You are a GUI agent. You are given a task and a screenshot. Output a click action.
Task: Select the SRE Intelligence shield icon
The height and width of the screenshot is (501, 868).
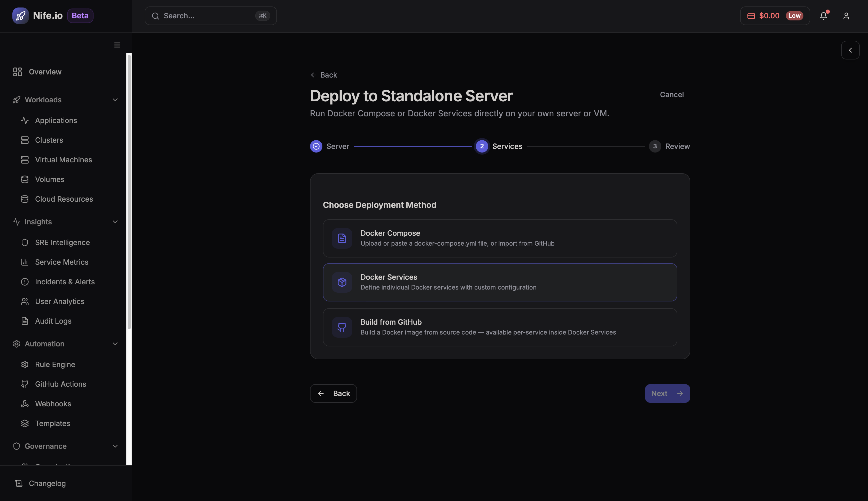[25, 242]
